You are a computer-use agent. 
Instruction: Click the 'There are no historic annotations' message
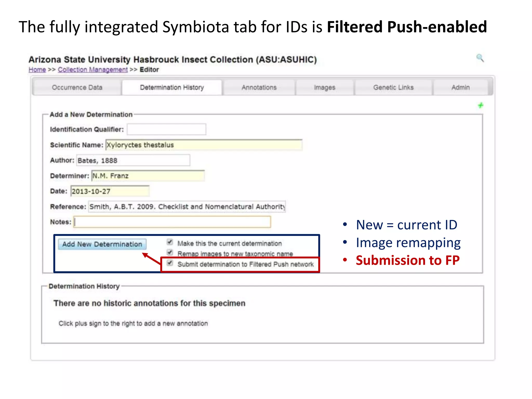click(149, 303)
